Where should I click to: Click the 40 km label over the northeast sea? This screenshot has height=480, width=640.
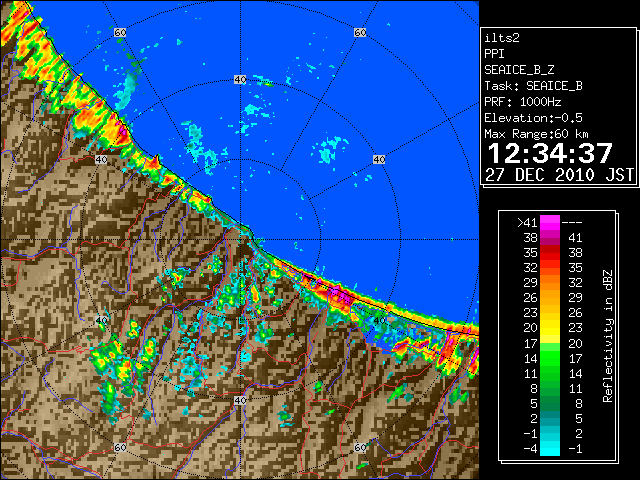(x=379, y=160)
